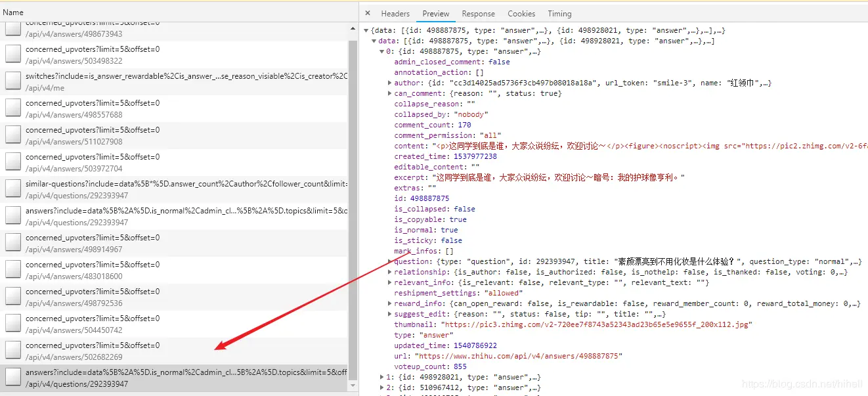Open the Response tab
The width and height of the screenshot is (868, 396).
[479, 13]
